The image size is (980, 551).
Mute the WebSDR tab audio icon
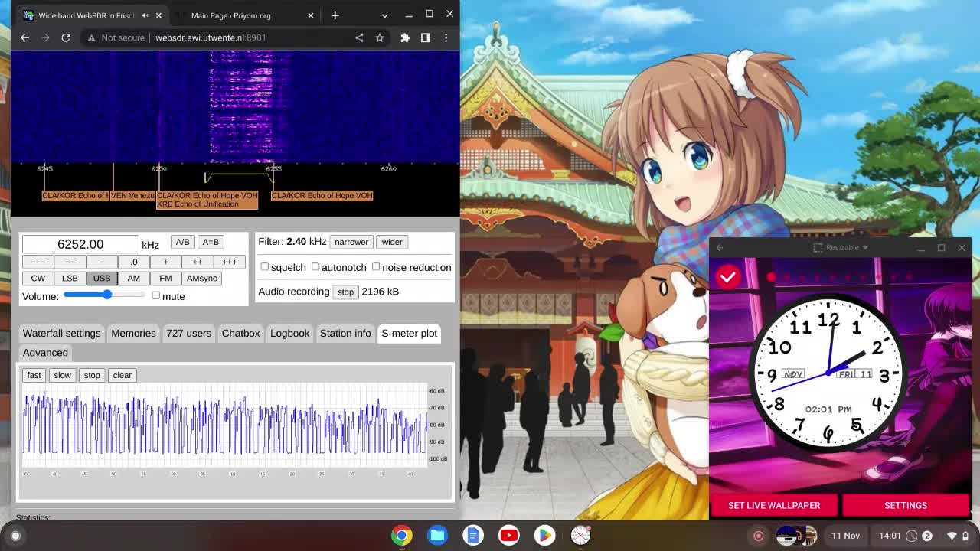[144, 15]
